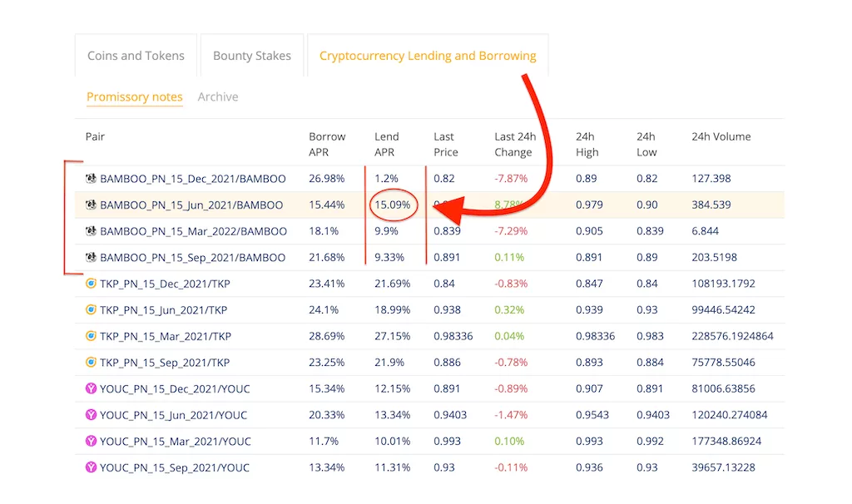The width and height of the screenshot is (852, 504).
Task: Open pair YOUC_PN_15_Mar_2021/YOUC
Action: click(176, 442)
